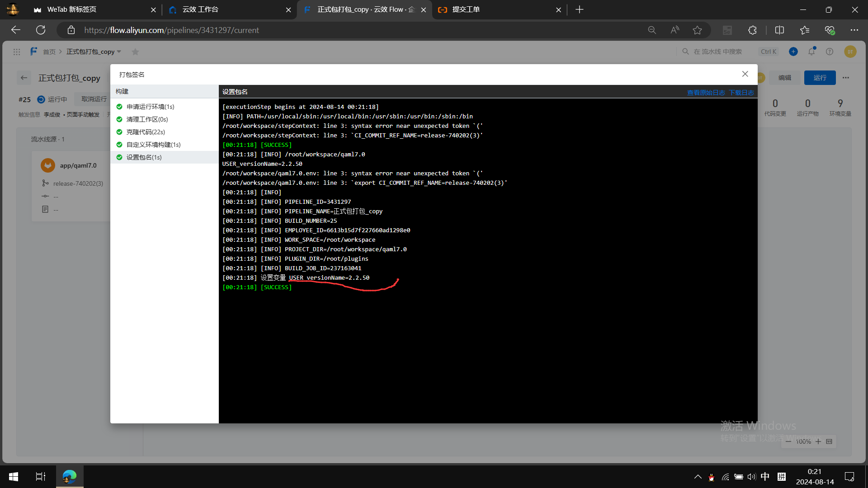This screenshot has height=488, width=868.
Task: Go to 首页 breadcrumb
Action: (49, 52)
